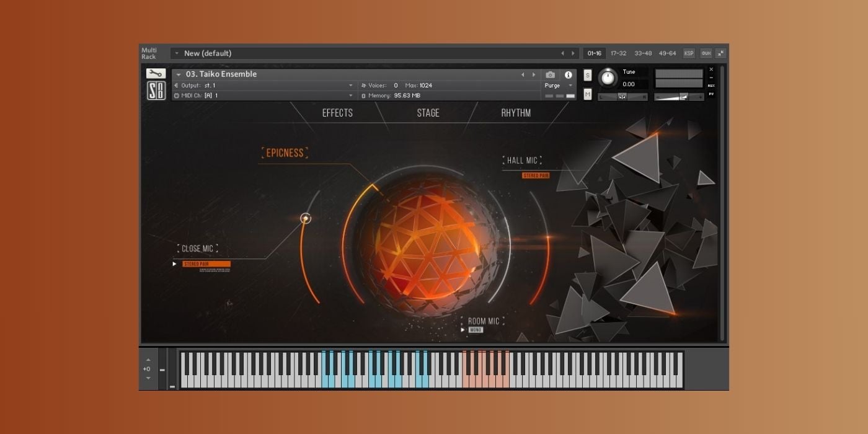Screen dimensions: 868x434
Task: Minimize rack view with arrows icon
Action: pos(720,53)
